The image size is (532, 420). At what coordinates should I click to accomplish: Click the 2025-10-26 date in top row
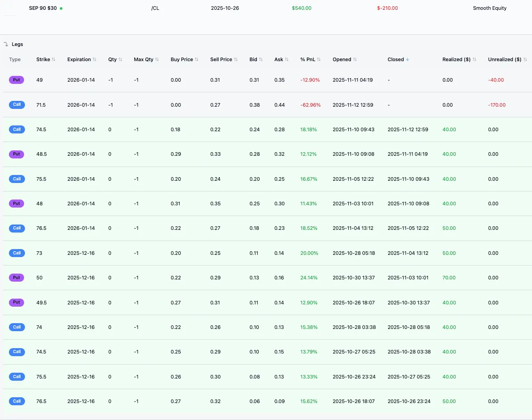pos(225,8)
